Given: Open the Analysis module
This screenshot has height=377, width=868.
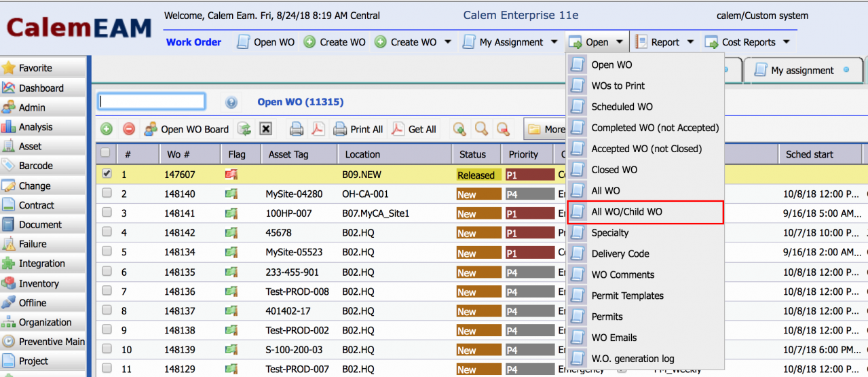Looking at the screenshot, I should [x=43, y=127].
